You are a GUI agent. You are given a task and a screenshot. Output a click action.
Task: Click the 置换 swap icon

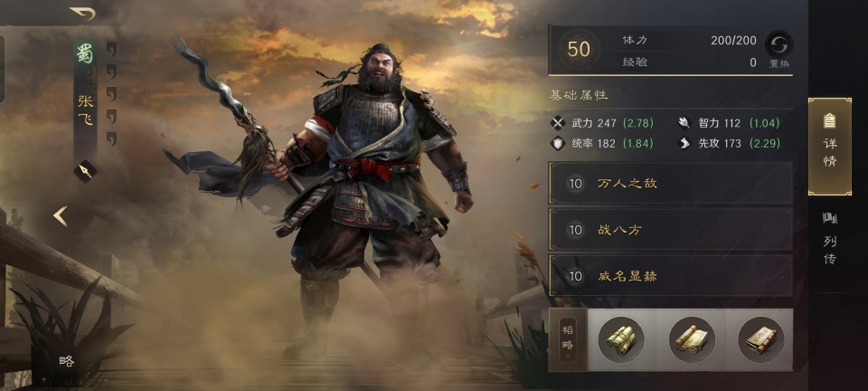(778, 44)
